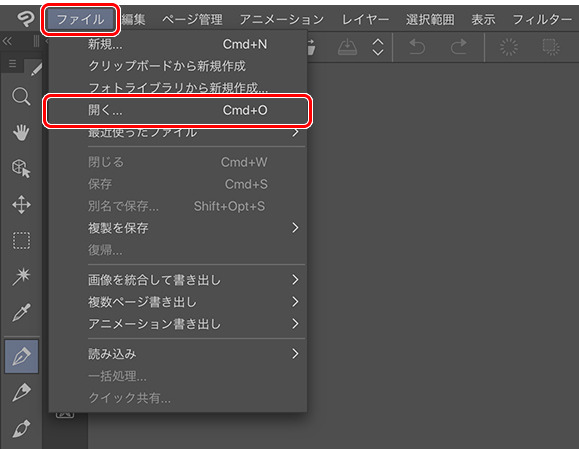Expand 画像を統合して書き出し submenu

click(x=178, y=280)
